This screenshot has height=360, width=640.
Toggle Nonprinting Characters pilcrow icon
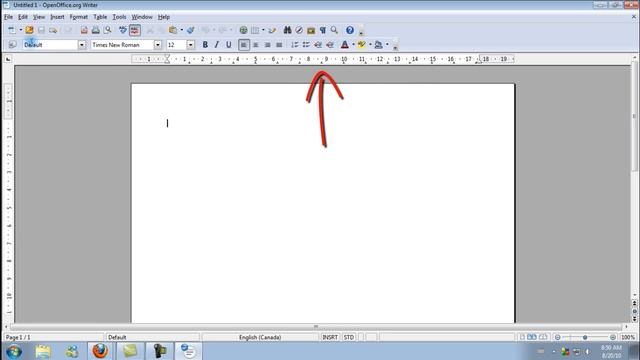point(323,30)
